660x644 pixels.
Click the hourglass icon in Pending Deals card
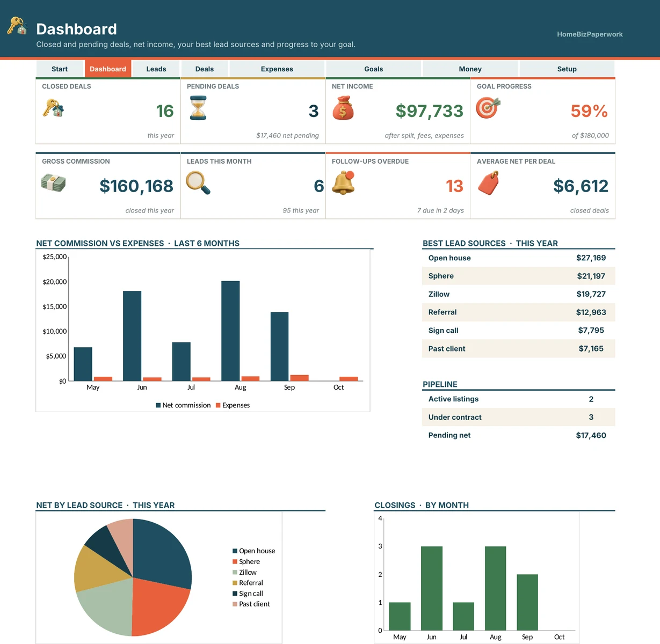pos(198,108)
